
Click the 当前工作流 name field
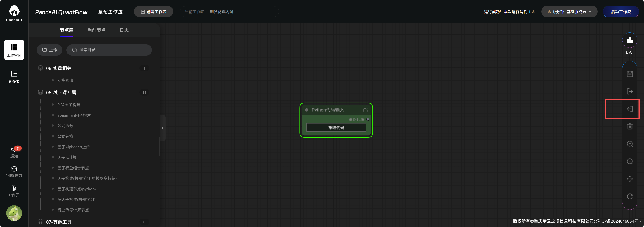229,12
